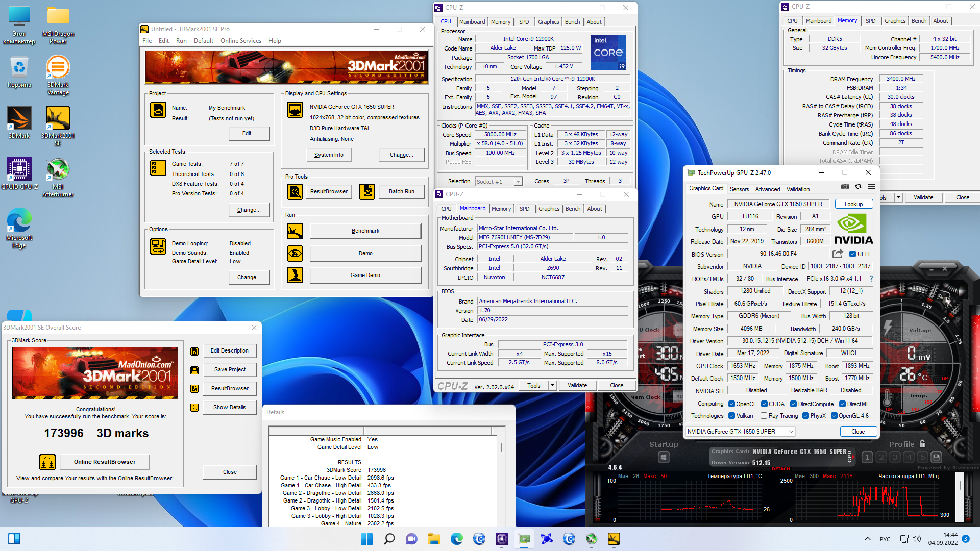Click the Game Demo joystick icon
Viewport: 980px width, 551px height.
coord(295,275)
